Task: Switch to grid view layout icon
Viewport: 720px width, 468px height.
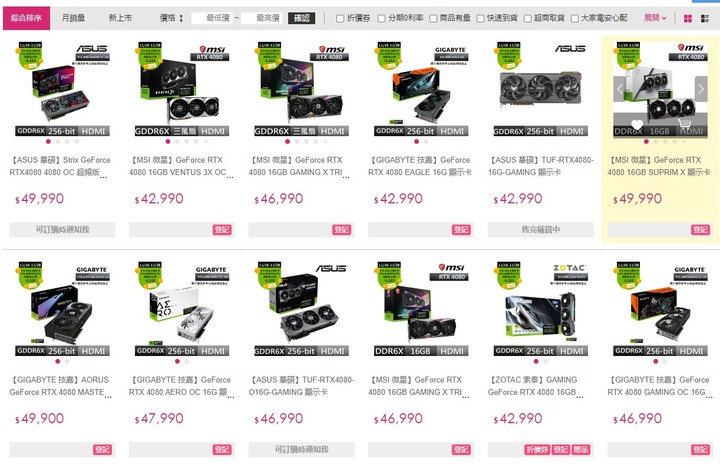Action: point(687,18)
